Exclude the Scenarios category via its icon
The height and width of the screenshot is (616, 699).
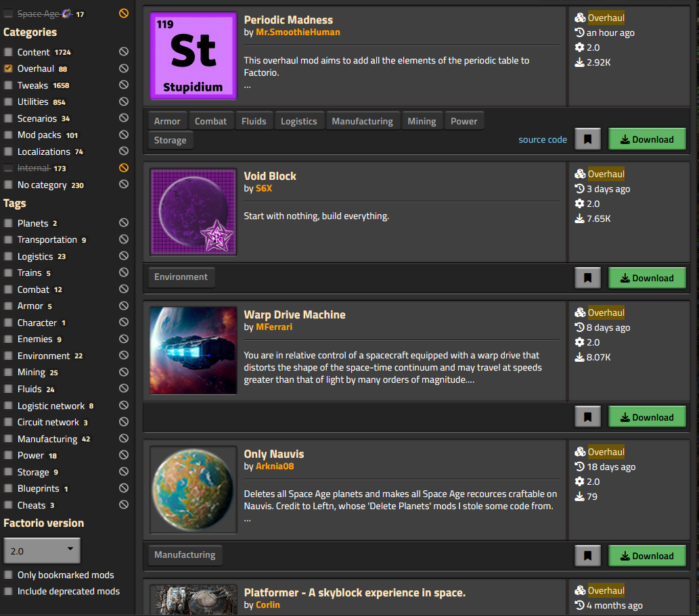click(123, 118)
